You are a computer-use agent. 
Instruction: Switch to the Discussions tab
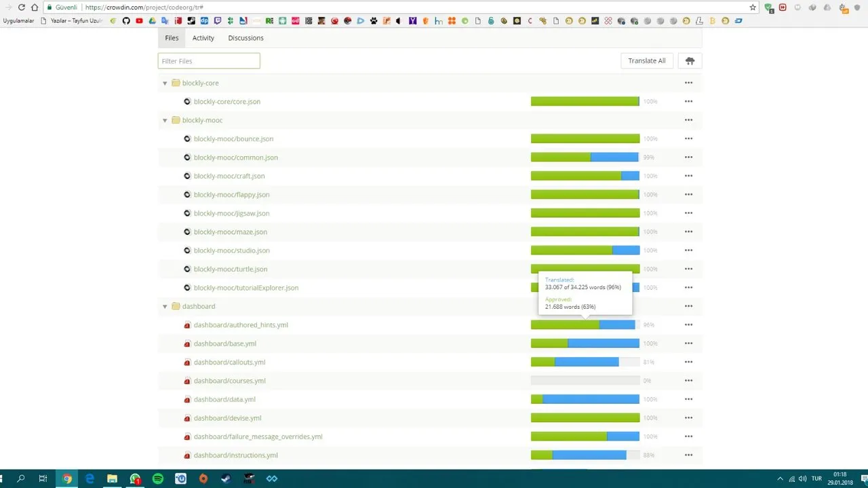tap(245, 38)
